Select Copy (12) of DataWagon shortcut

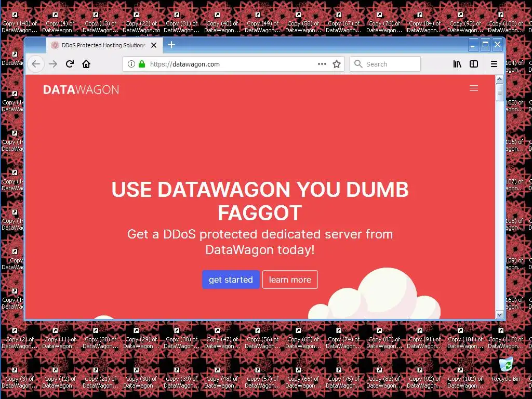(60, 378)
